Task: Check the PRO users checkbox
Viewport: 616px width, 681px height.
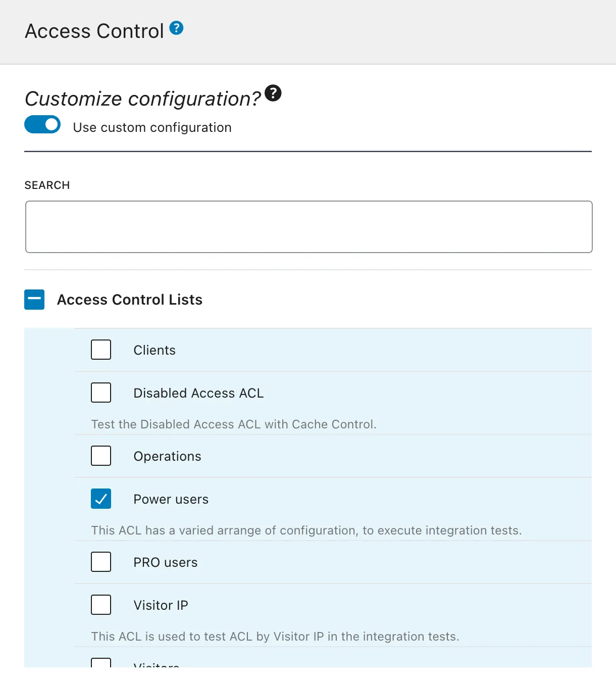Action: pos(101,562)
